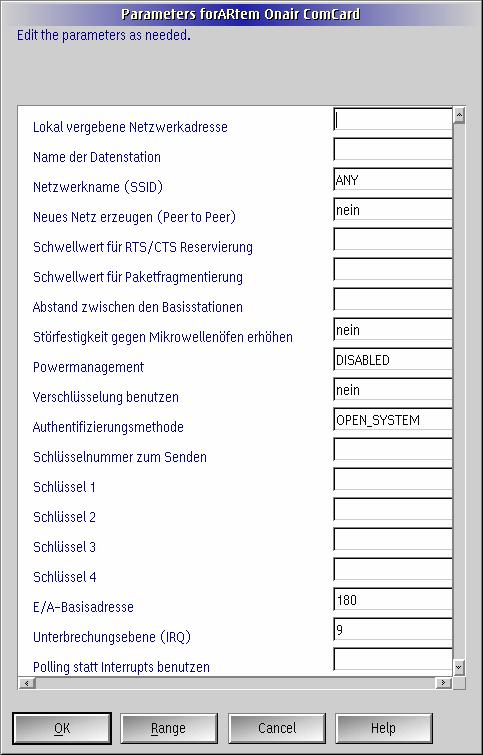Click the Polling statt Interrupts benutzen field
Image resolution: width=483 pixels, height=755 pixels.
pyautogui.click(x=393, y=660)
